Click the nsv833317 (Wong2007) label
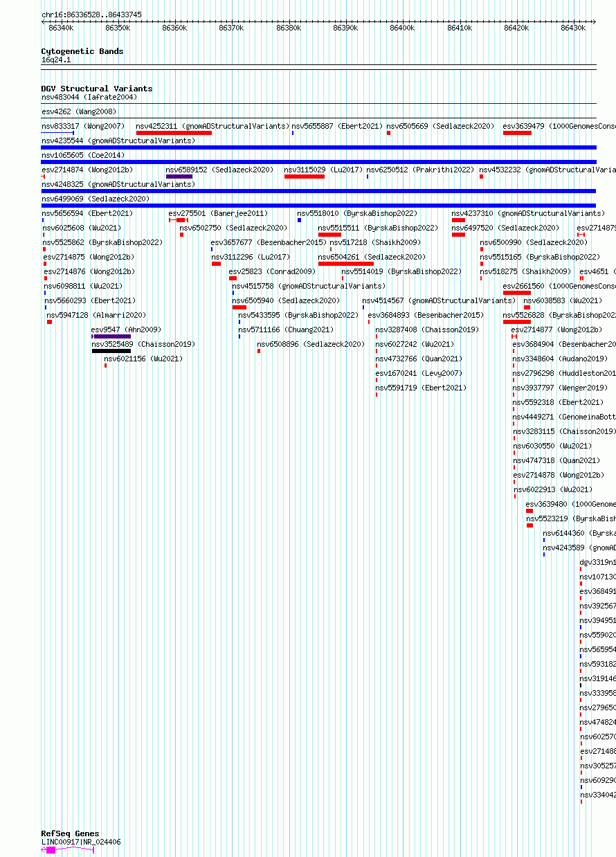This screenshot has height=857, width=616. tap(83, 126)
